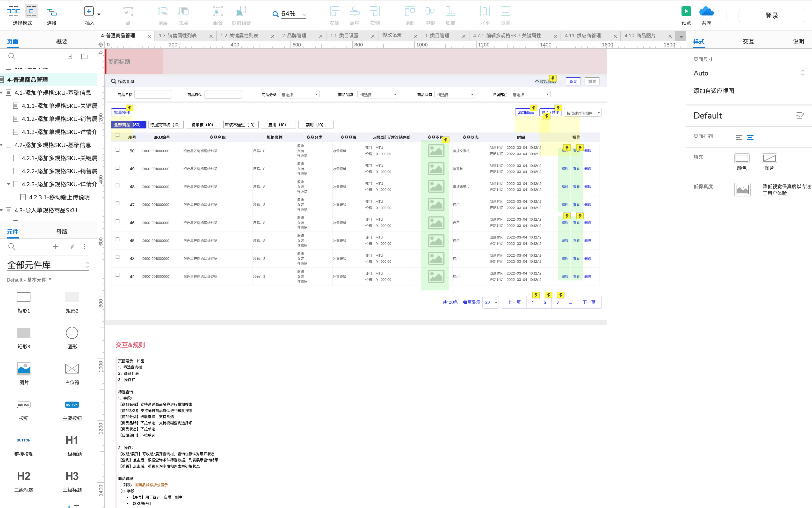Toggle low fidelity image icon
The height and width of the screenshot is (508, 812).
[x=742, y=190]
